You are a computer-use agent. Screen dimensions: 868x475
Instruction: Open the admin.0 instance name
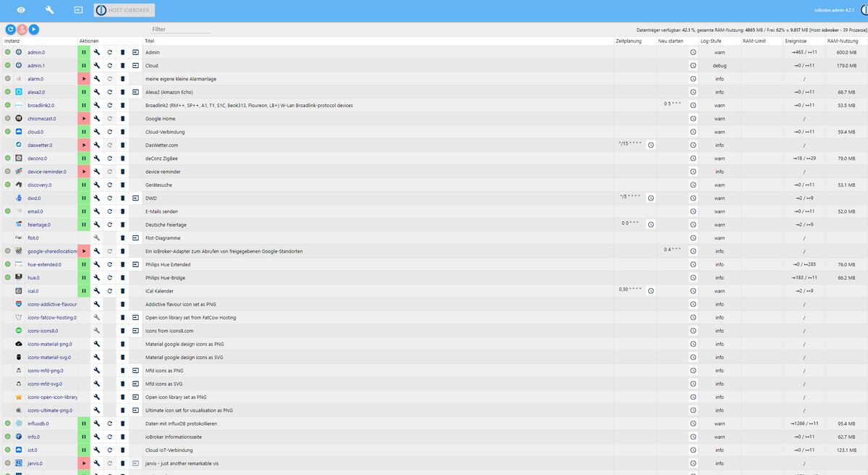(x=36, y=53)
